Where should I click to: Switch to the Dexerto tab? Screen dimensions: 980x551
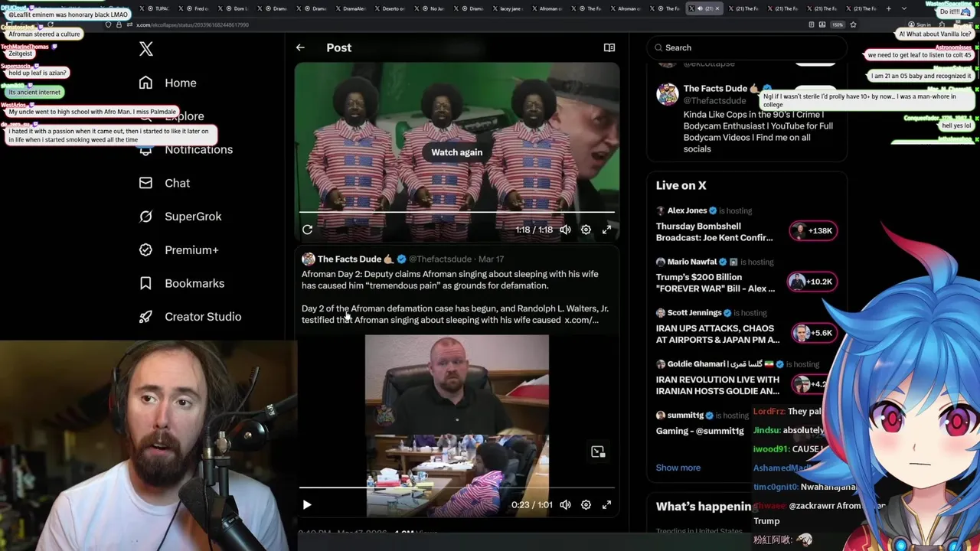(x=390, y=8)
